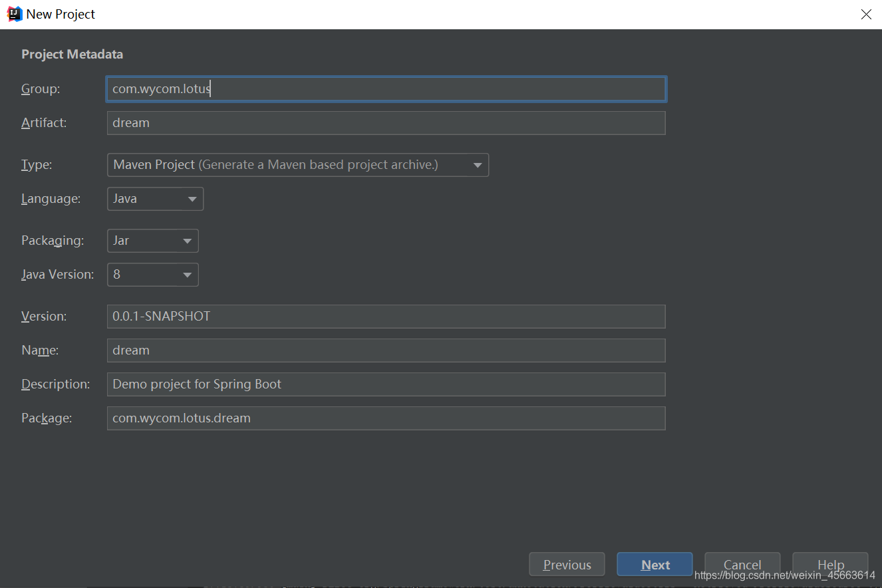Screen dimensions: 882x588
Task: Click the Name label
Action: click(x=40, y=351)
